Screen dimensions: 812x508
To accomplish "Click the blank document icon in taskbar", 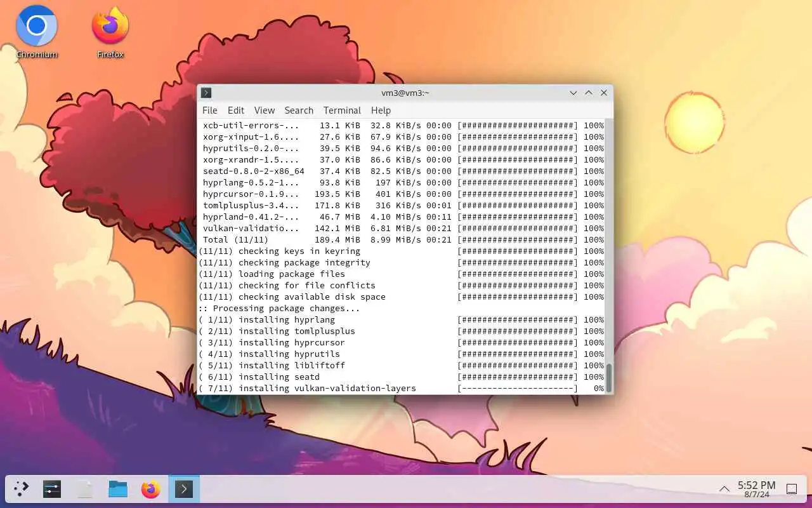I will tap(85, 489).
